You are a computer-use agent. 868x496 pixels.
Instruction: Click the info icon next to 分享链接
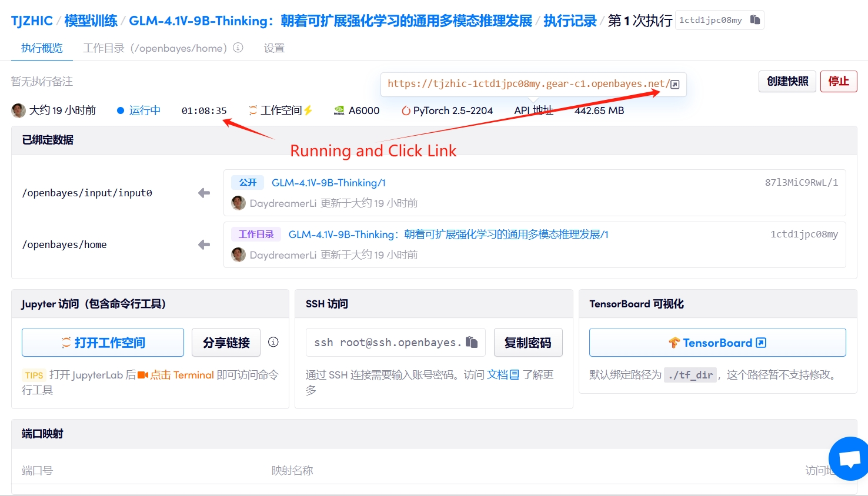click(x=273, y=342)
